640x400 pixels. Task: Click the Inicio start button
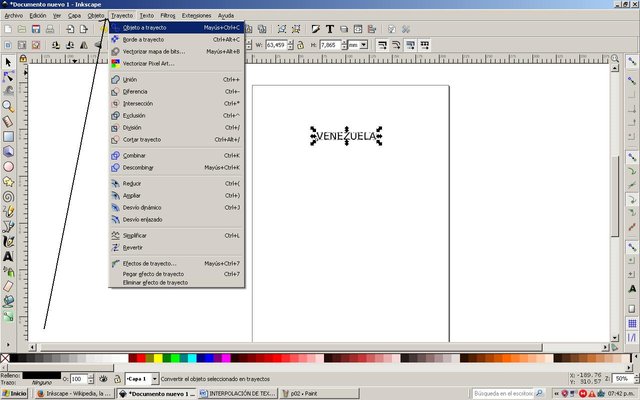(x=14, y=393)
